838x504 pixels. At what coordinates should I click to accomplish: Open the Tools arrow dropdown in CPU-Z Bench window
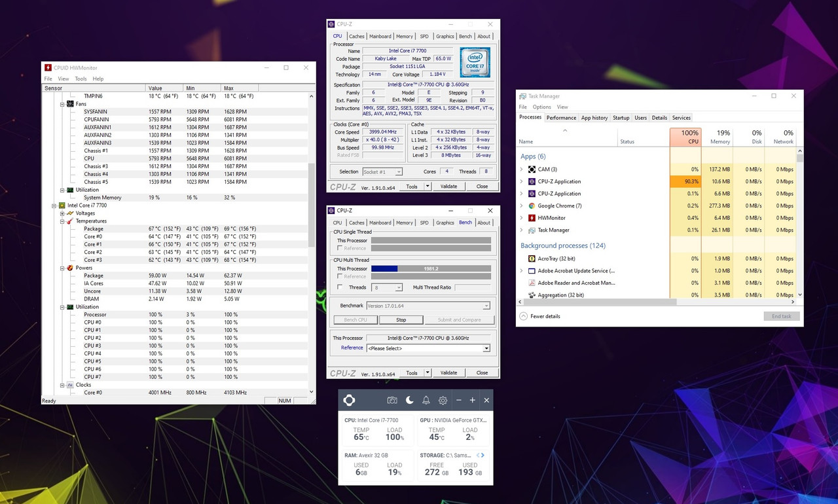[x=428, y=373]
